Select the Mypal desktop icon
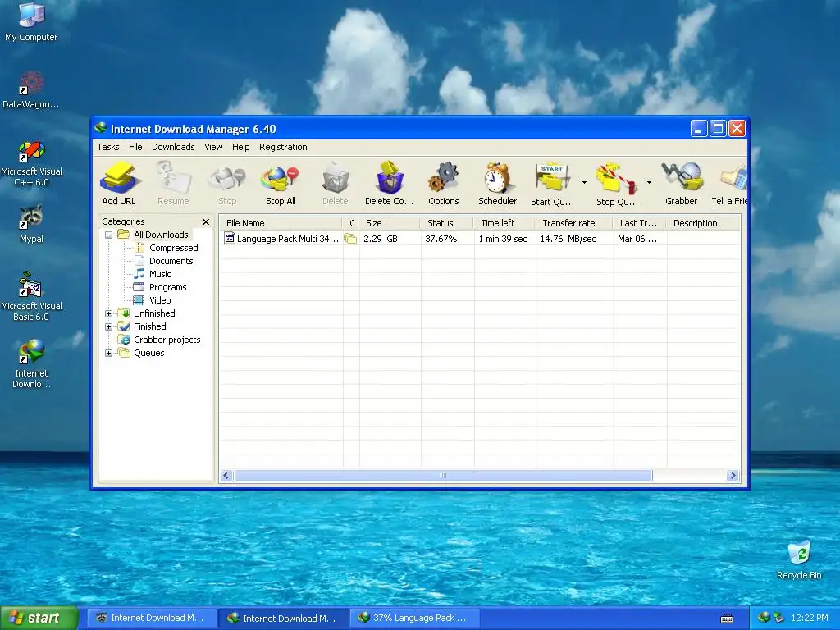The width and height of the screenshot is (840, 630). pyautogui.click(x=31, y=224)
